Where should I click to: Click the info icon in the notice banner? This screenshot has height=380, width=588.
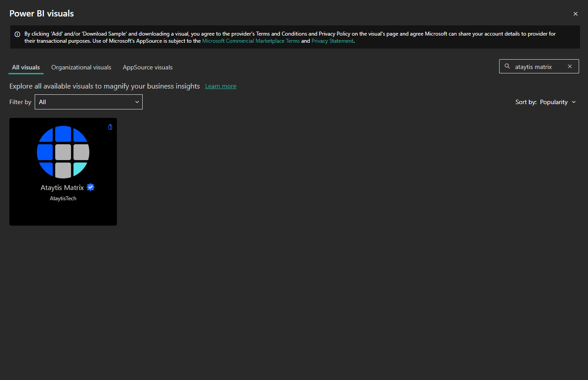17,34
